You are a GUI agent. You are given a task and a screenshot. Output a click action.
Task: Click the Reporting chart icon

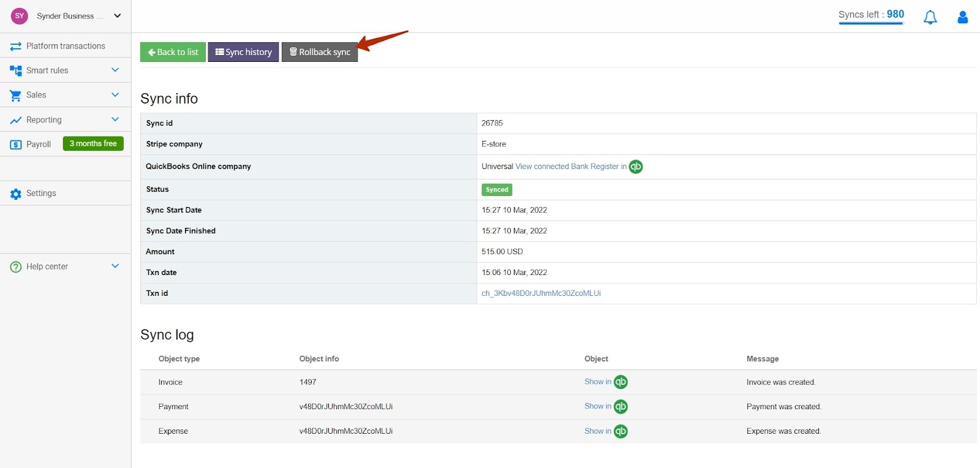pos(16,120)
